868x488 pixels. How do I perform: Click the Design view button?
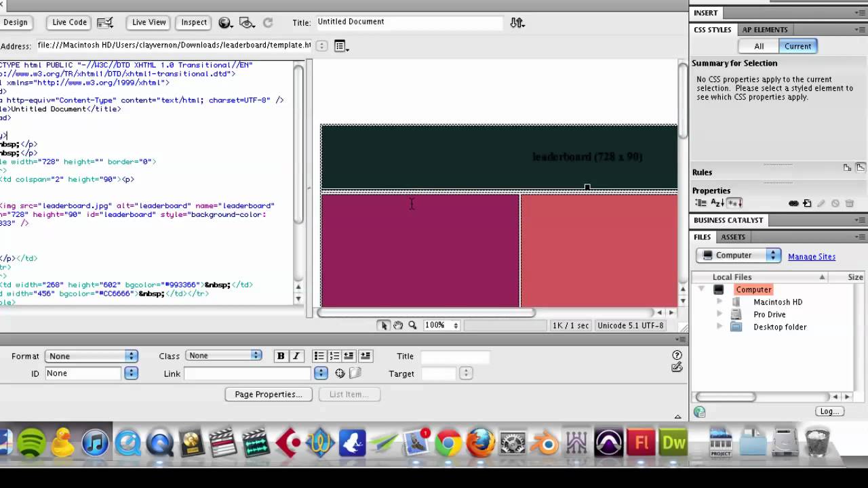tap(15, 22)
